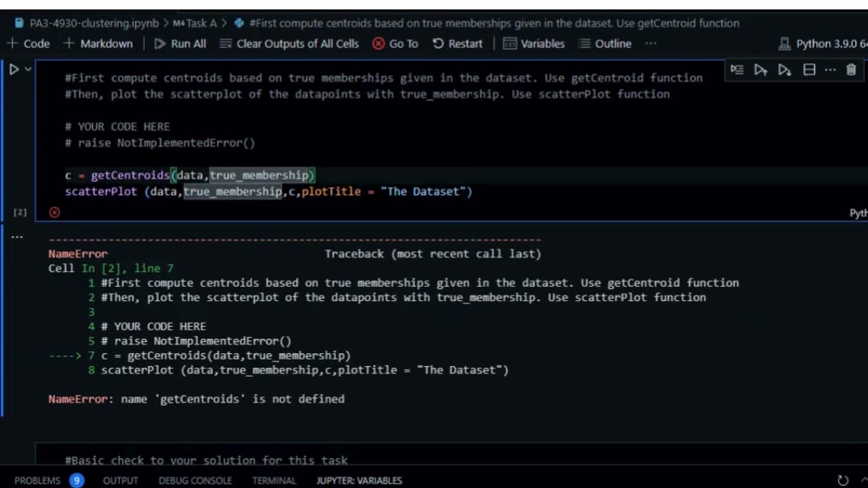This screenshot has height=488, width=868.
Task: Place cursor on getCentroids code line
Action: (190, 175)
